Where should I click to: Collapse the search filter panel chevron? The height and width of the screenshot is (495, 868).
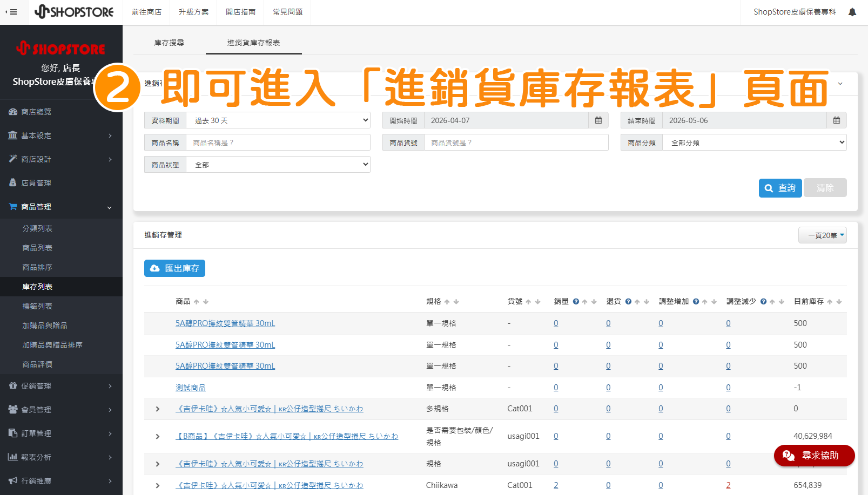[x=840, y=84]
